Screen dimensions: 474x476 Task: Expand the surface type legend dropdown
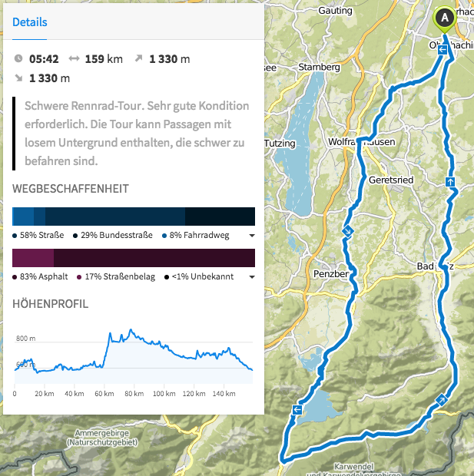251,277
